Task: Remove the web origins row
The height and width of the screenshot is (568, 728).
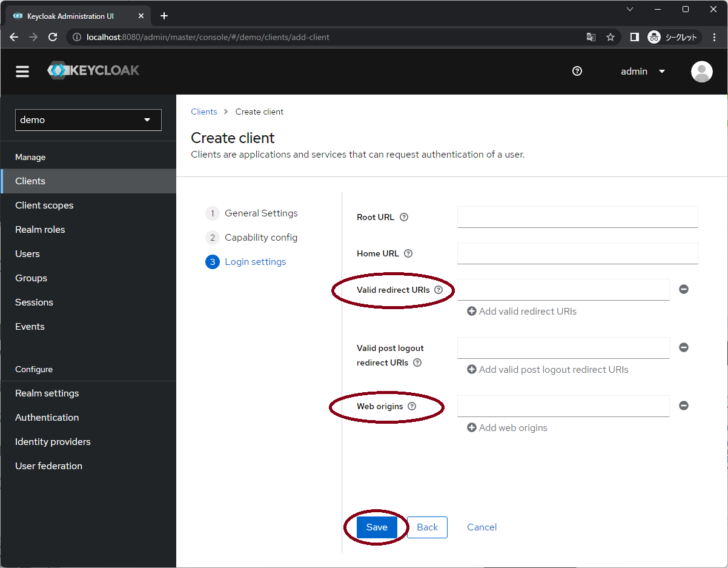Action: coord(684,406)
